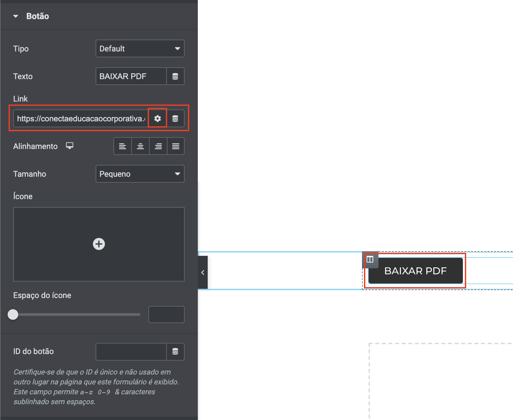
Task: Add an icon with the plus button
Action: 99,244
